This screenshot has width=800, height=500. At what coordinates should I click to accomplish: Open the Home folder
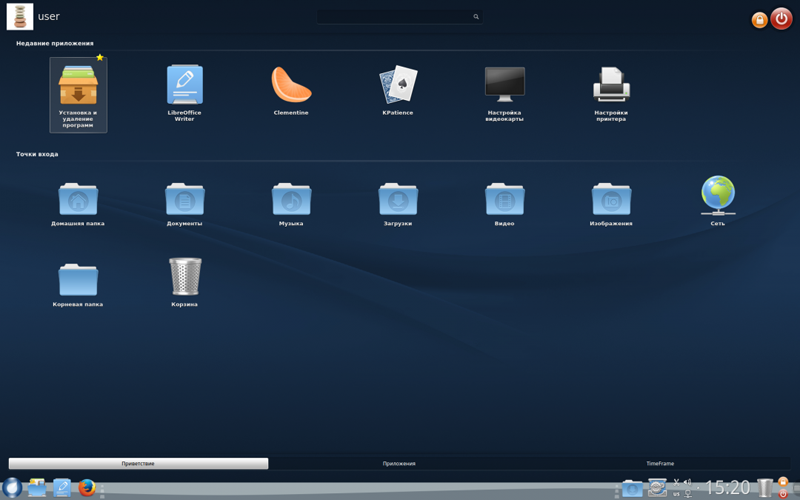[78, 204]
